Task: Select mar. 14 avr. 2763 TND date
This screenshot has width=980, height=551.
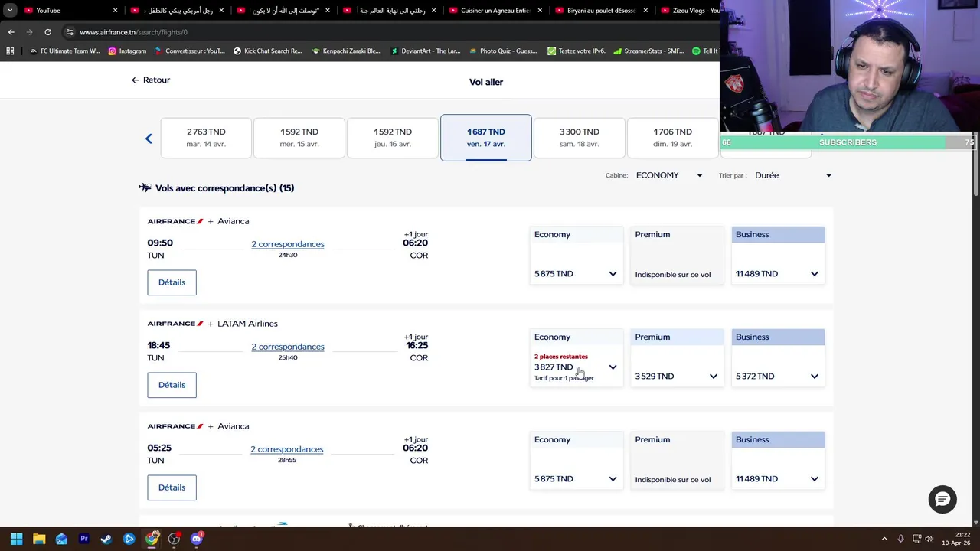Action: [206, 138]
